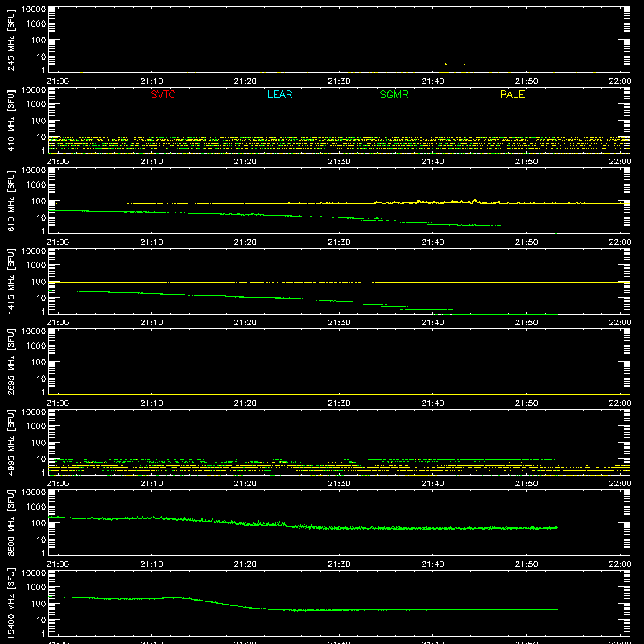The width and height of the screenshot is (644, 644).
Task: Select the 245 MHz [SFU] axis title
Action: coord(10,39)
